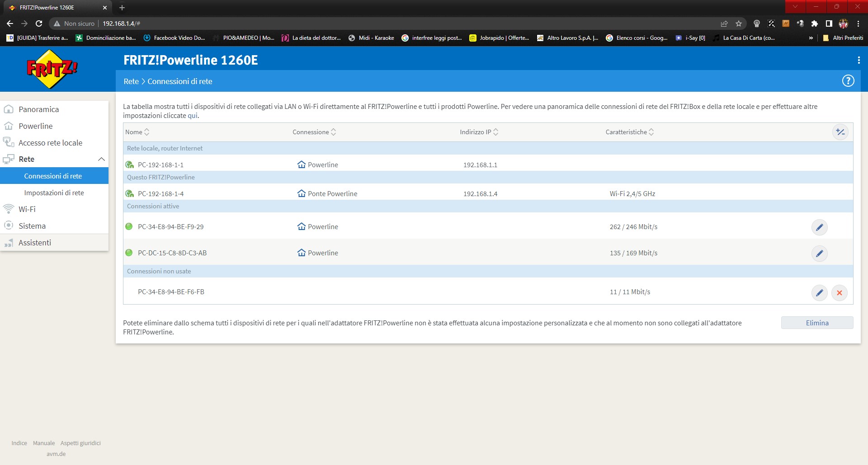Open the Midi - Karaoke bookmark

pos(371,38)
